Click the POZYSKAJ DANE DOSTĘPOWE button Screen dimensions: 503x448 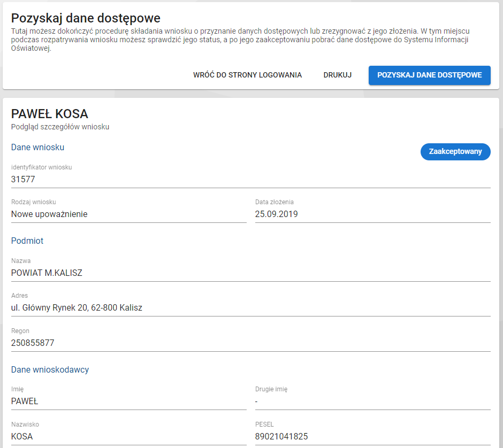[x=429, y=75]
